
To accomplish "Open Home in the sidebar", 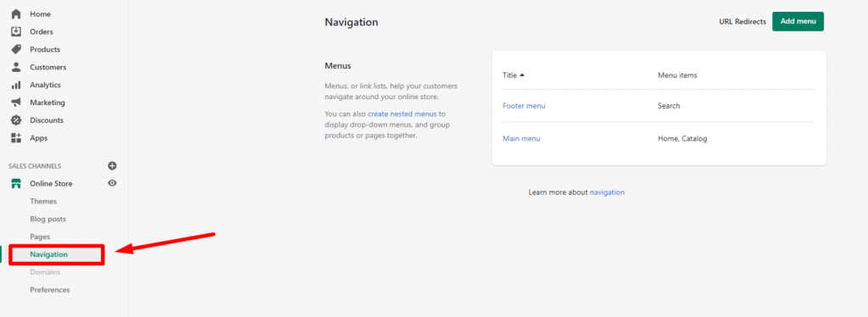I will [40, 14].
